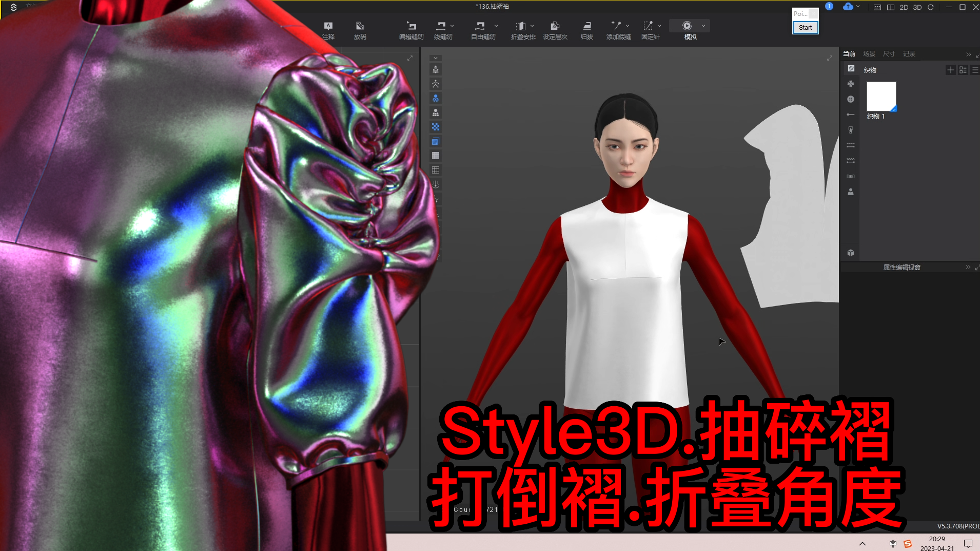The image size is (980, 551).
Task: Open the 线缝纫 tool dropdown arrow
Action: [x=452, y=26]
